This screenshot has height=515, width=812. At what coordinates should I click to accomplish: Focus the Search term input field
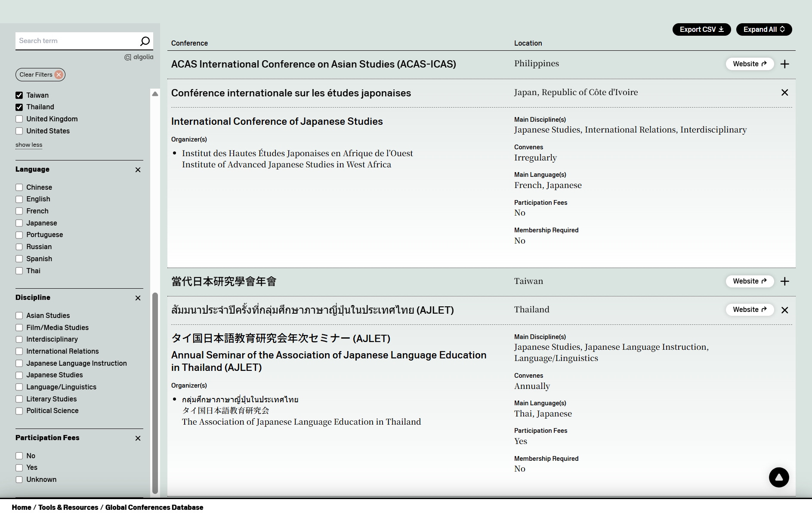75,41
